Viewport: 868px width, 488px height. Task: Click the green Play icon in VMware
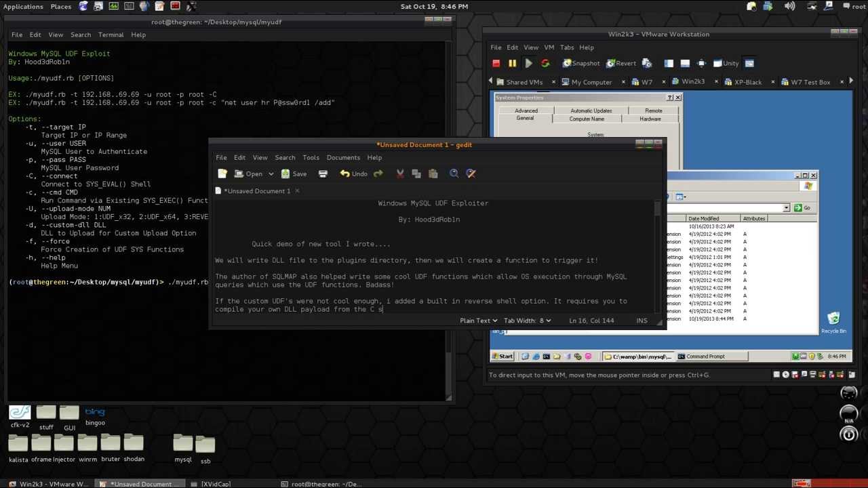pyautogui.click(x=528, y=63)
